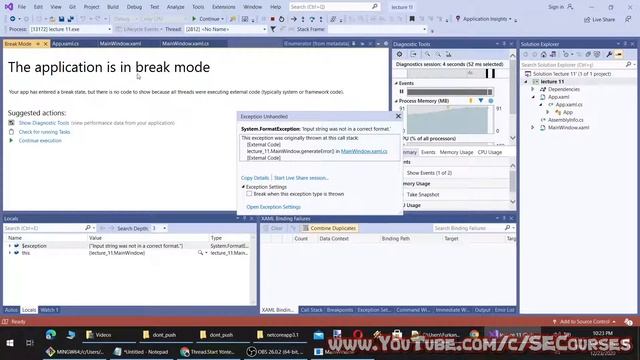
Task: Toggle Solution Explorer Preview Selected Items icon
Action: tap(619, 54)
